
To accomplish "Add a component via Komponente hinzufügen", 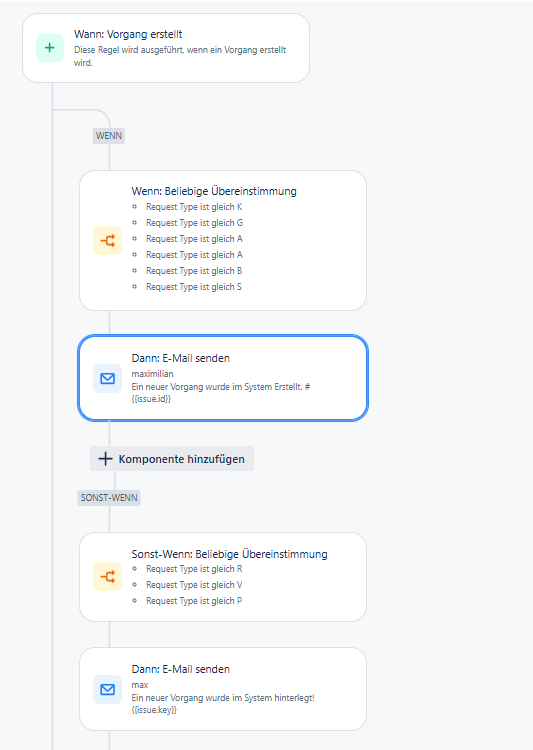I will point(172,459).
